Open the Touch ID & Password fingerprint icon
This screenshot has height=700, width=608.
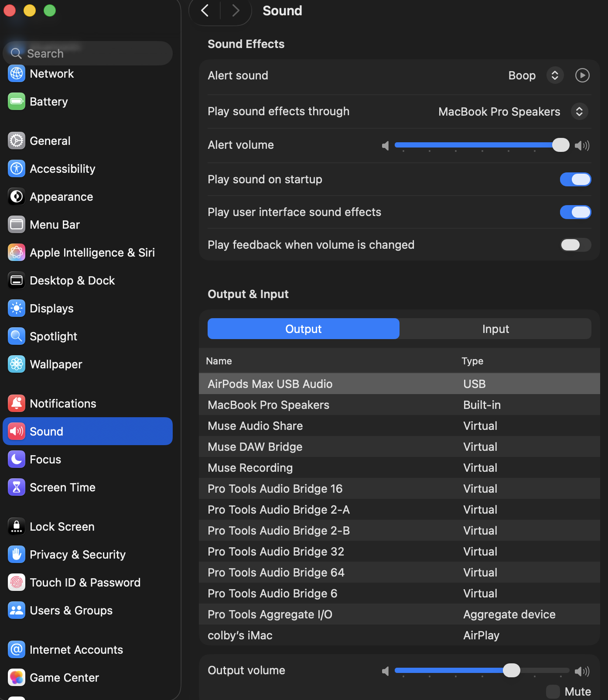(x=17, y=583)
